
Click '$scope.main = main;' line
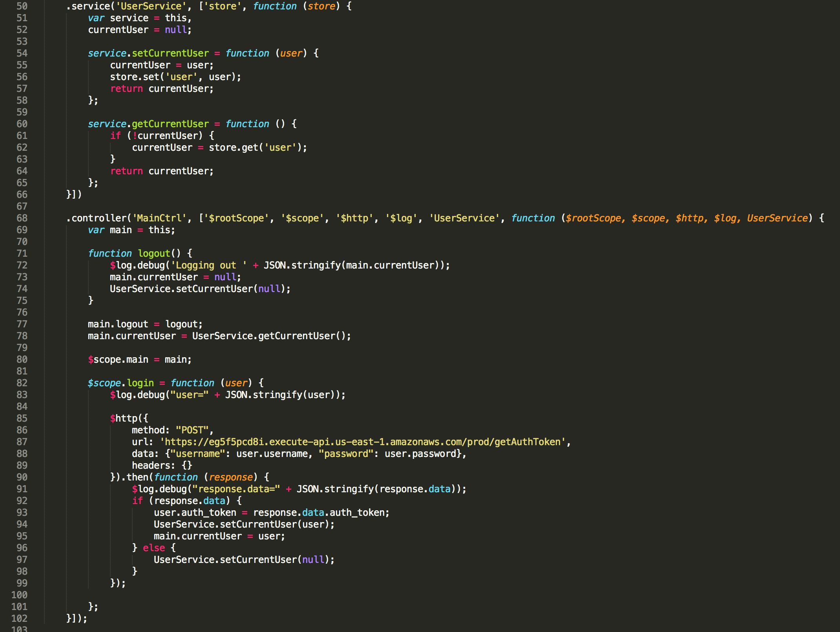[x=140, y=360]
